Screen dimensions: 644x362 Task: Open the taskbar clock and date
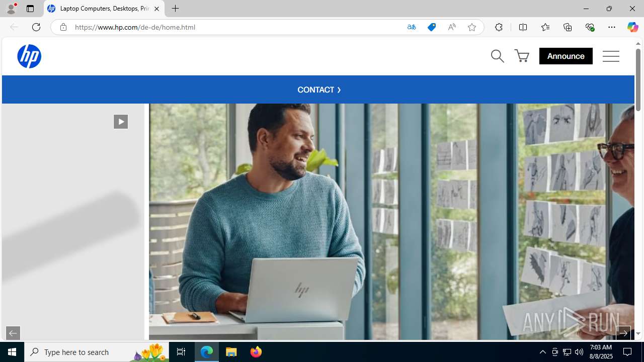pos(601,352)
